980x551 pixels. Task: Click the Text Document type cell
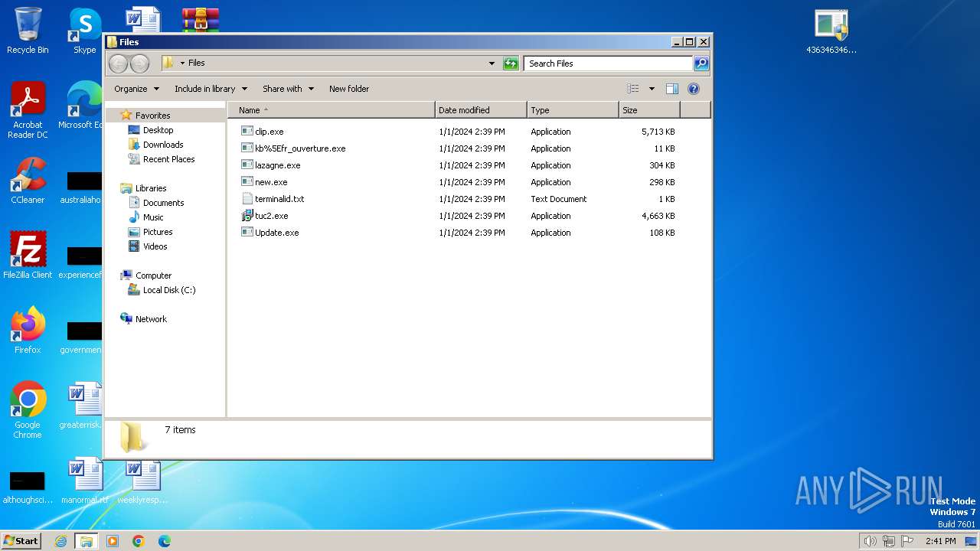559,199
